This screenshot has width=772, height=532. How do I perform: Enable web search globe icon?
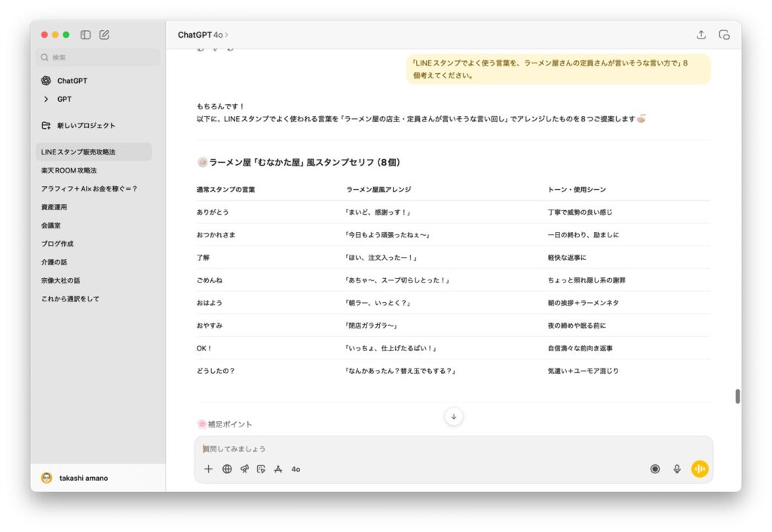(227, 469)
